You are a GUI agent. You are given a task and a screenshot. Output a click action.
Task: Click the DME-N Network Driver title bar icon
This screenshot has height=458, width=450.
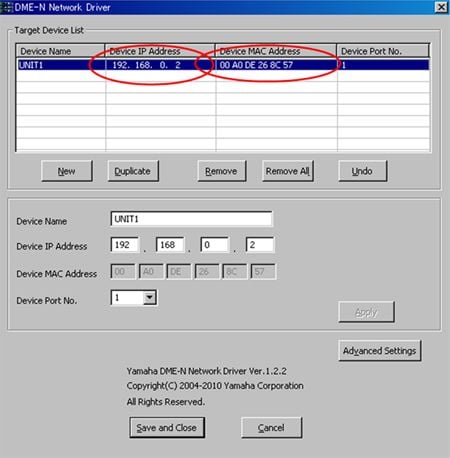click(7, 7)
